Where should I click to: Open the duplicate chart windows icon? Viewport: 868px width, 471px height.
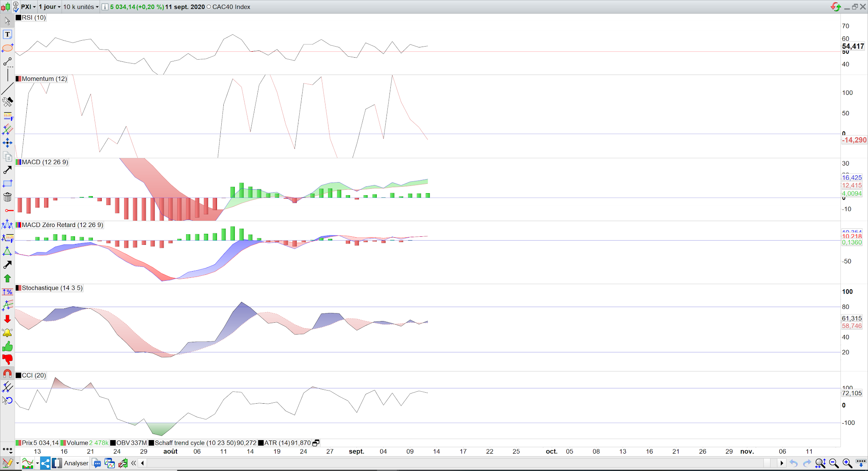click(x=109, y=463)
